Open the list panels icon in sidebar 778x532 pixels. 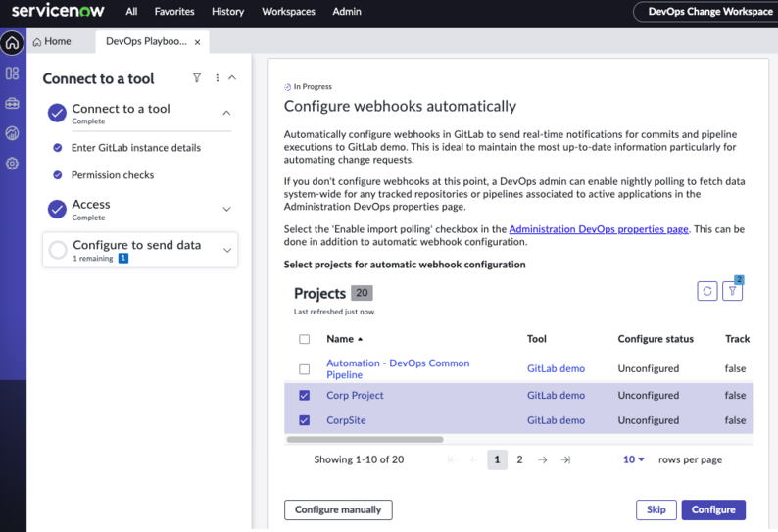pos(13,73)
